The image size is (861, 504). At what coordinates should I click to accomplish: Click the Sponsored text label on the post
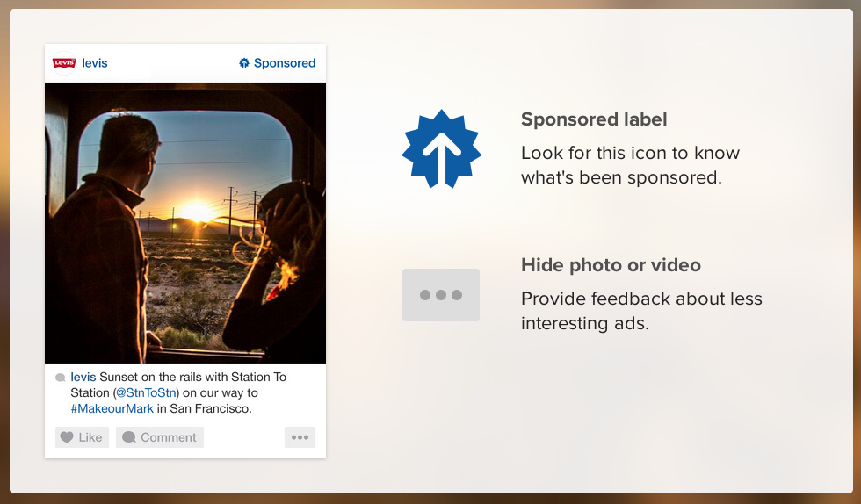(x=285, y=63)
